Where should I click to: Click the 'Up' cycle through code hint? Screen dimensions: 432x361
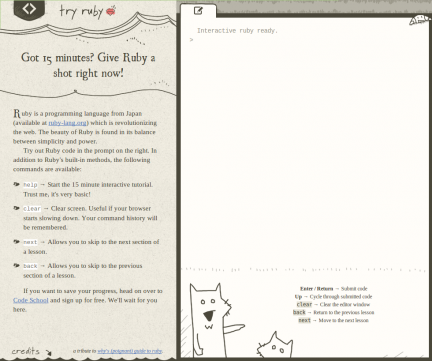click(x=333, y=297)
